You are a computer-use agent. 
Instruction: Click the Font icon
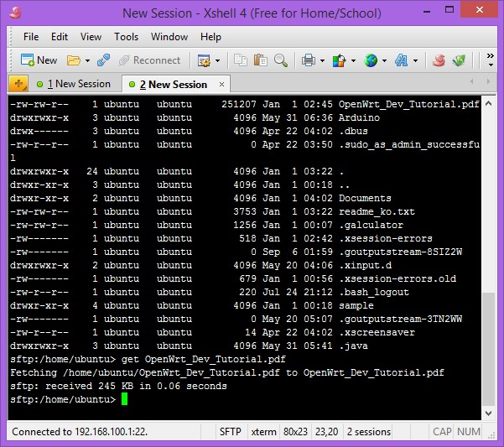[x=402, y=60]
